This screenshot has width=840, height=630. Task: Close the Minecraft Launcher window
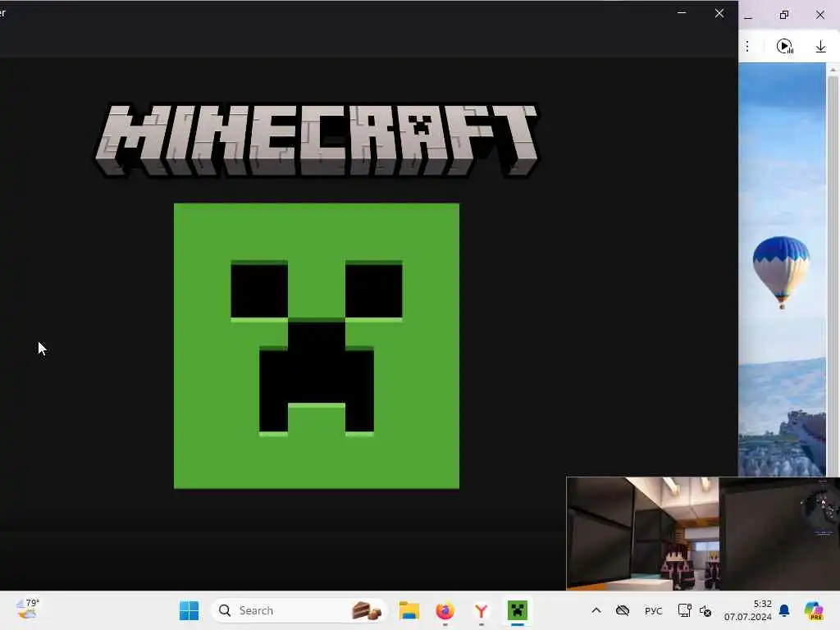(x=719, y=13)
